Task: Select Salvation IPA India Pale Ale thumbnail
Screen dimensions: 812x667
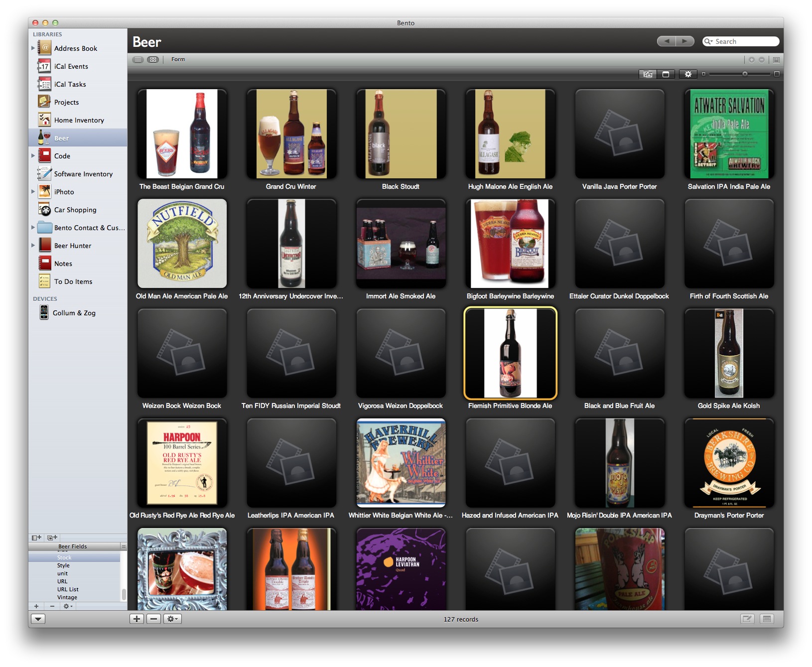Action: (729, 134)
